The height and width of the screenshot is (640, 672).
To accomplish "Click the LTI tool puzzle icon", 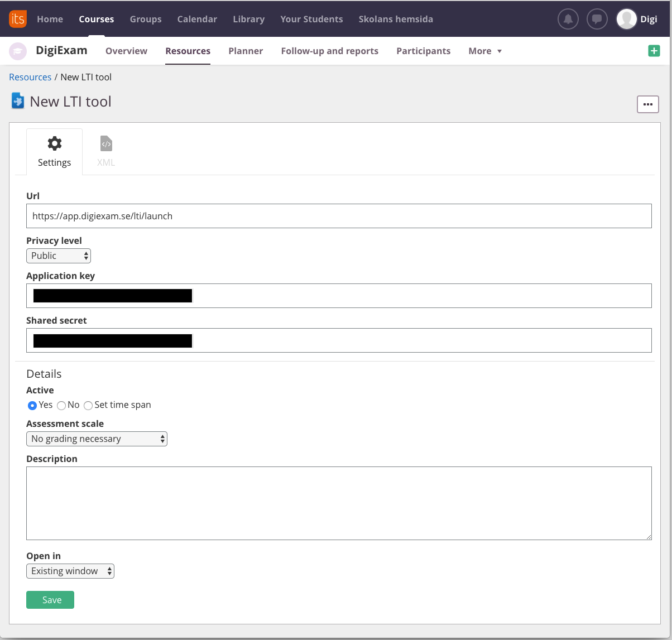I will pos(18,101).
